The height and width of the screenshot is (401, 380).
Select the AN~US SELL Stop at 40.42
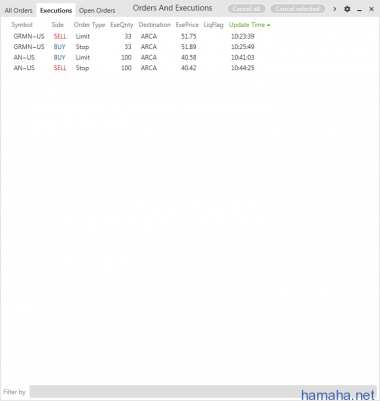tap(134, 68)
